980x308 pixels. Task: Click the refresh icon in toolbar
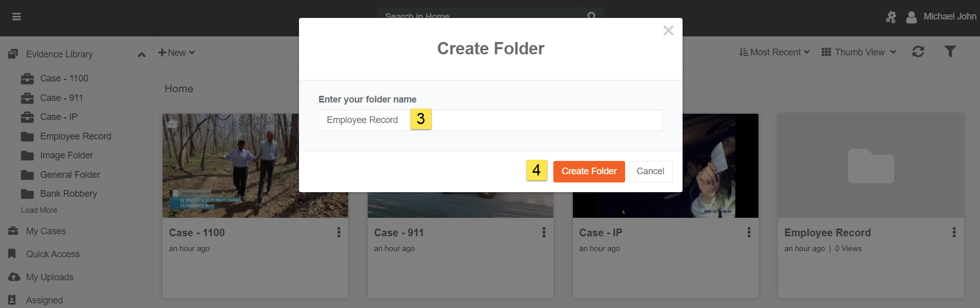[918, 52]
